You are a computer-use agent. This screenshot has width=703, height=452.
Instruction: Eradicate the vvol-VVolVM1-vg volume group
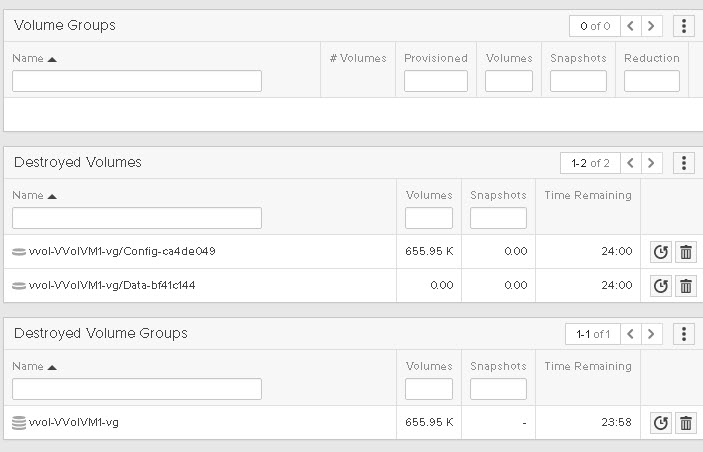pos(686,423)
